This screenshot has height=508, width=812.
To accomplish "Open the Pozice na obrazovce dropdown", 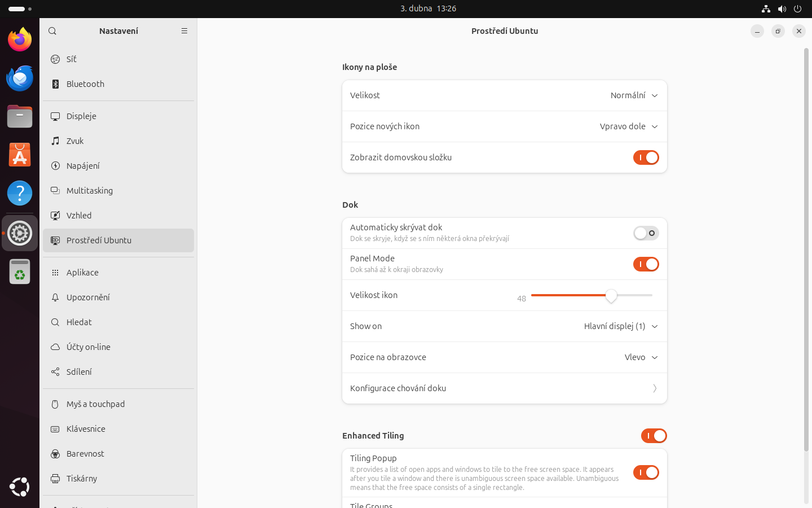I will pos(641,357).
